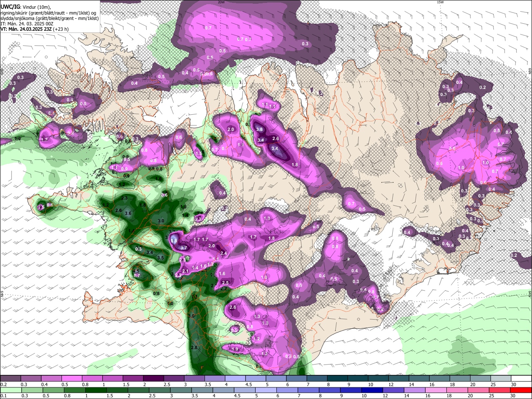The width and height of the screenshot is (532, 399).
Task: Click the 30 label on the rain legend row
Action: click(x=514, y=396)
